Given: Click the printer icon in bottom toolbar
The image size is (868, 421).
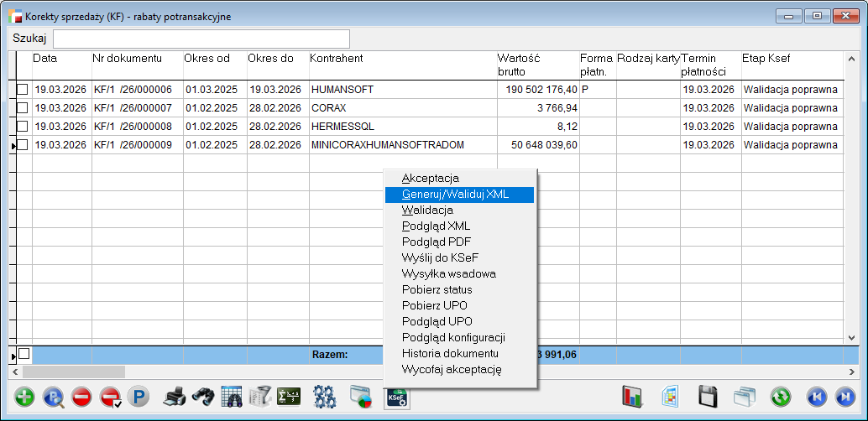Looking at the screenshot, I should tap(174, 397).
